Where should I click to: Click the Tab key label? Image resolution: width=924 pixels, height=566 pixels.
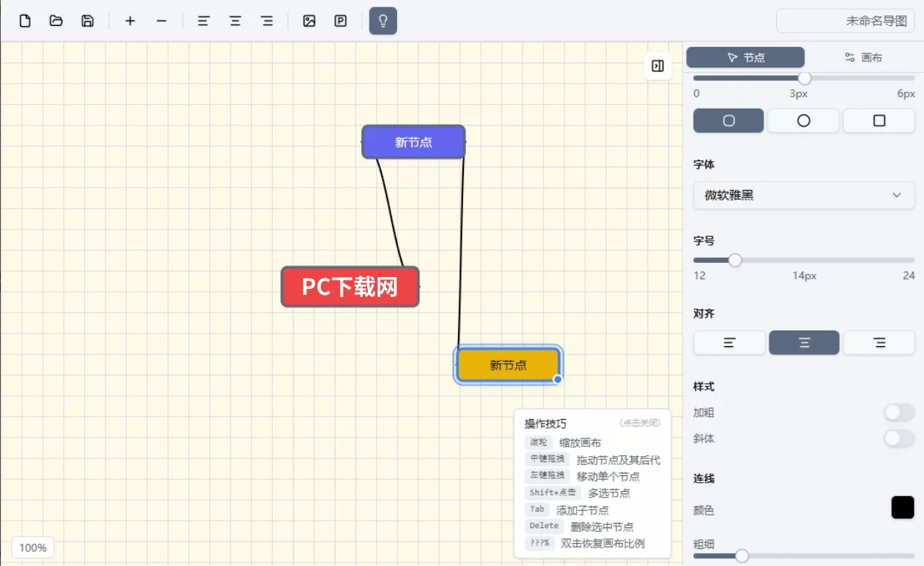537,510
